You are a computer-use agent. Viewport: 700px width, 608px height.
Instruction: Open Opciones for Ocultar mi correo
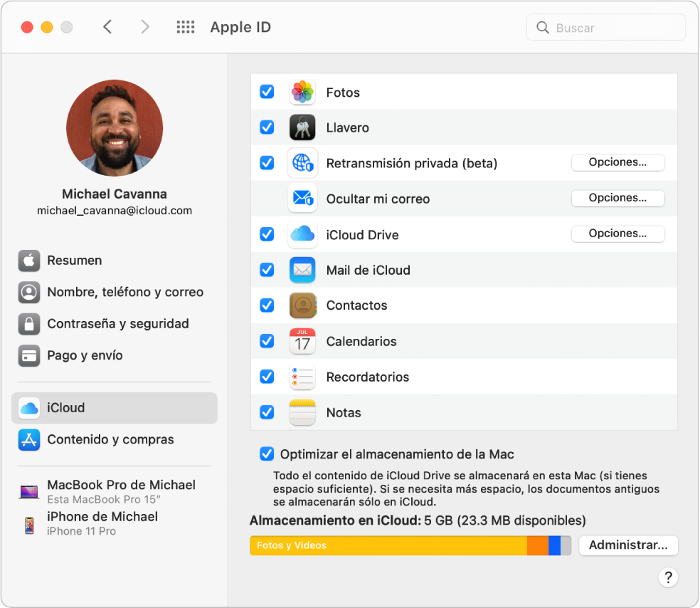(x=617, y=198)
